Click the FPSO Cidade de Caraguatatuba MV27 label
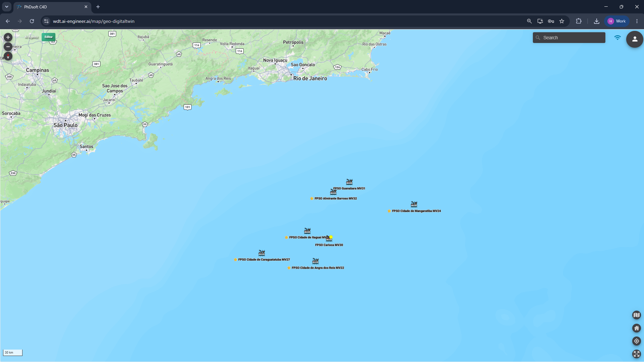 pos(264,260)
